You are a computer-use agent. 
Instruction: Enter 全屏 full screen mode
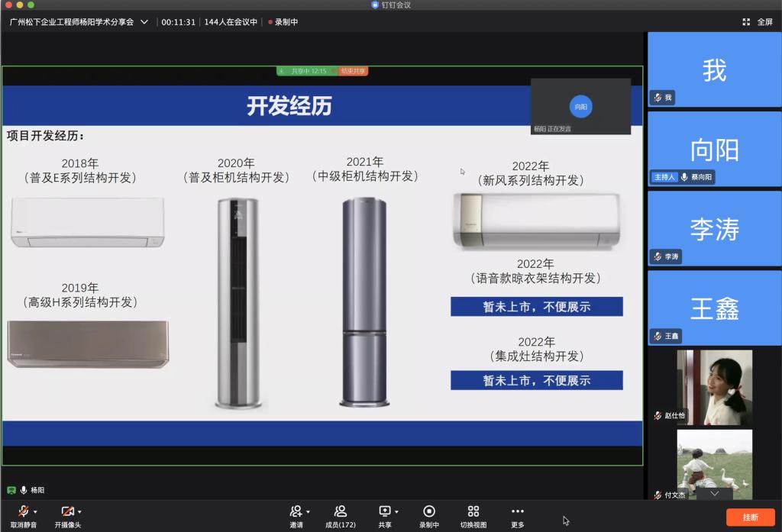pos(758,22)
